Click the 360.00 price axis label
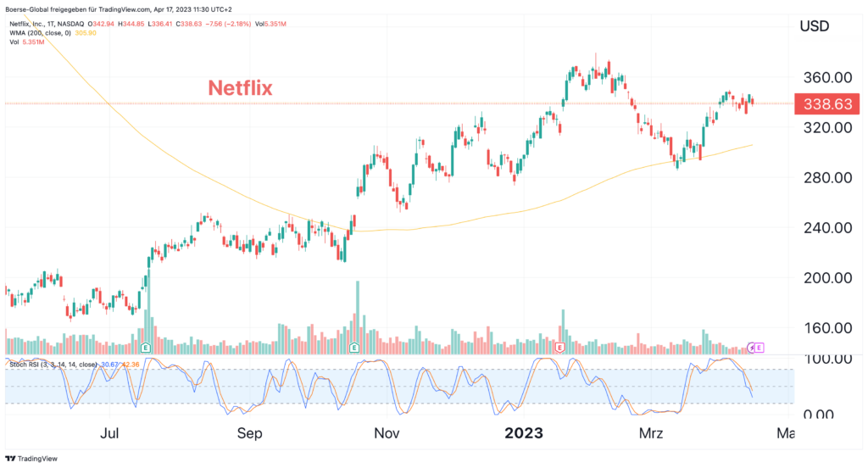 (827, 77)
